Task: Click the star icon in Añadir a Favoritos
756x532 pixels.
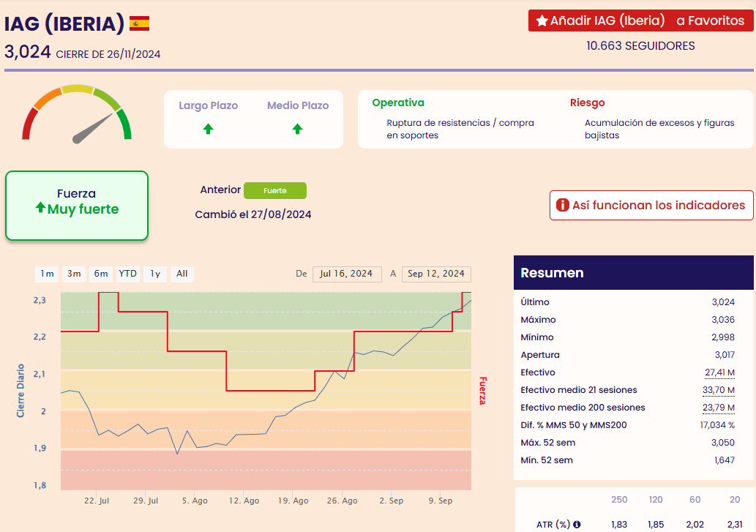Action: tap(542, 20)
